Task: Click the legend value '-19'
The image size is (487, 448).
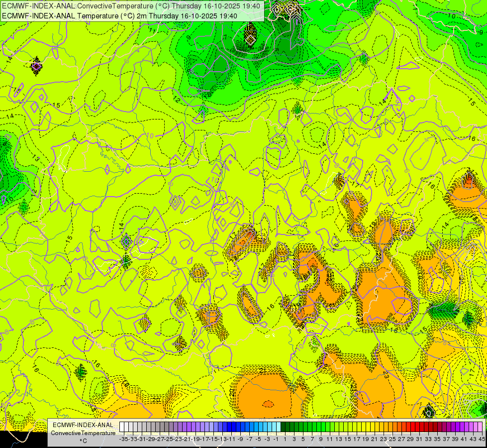Action: (x=195, y=439)
